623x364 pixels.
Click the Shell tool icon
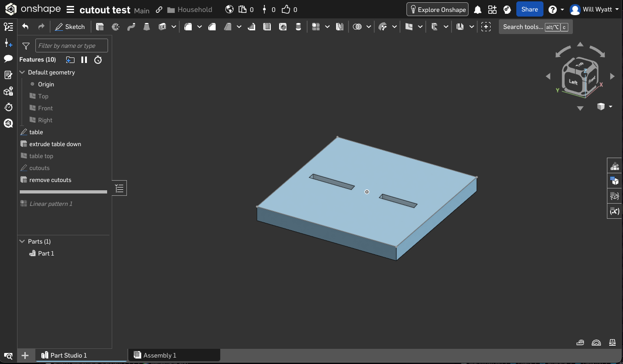[x=267, y=27]
